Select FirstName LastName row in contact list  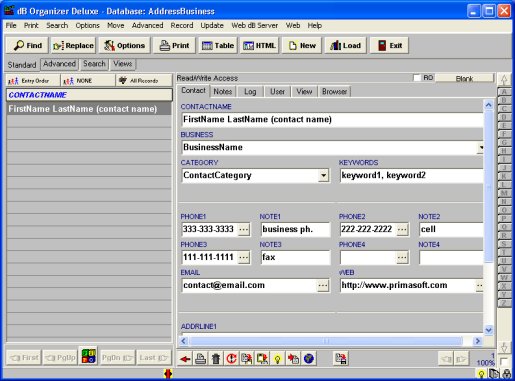89,109
